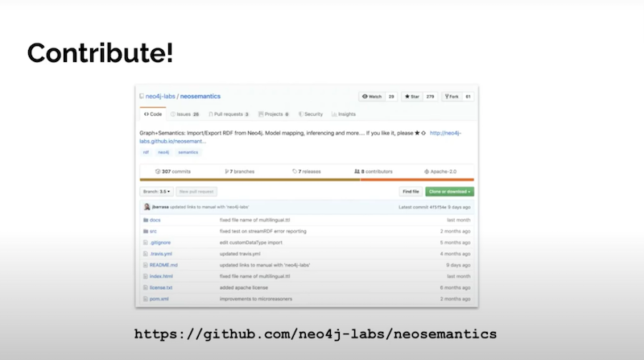
Task: Open the 'updated travis.yml' commit message
Action: pyautogui.click(x=240, y=254)
